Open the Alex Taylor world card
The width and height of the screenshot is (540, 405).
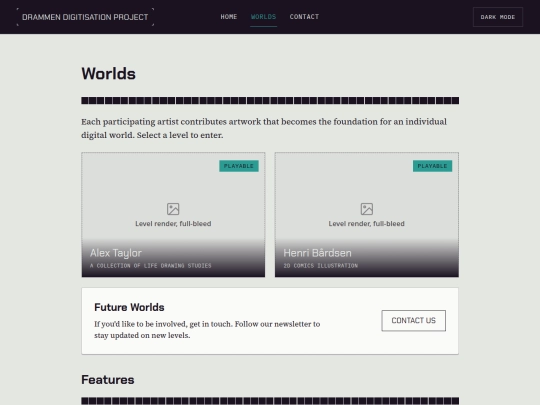tap(173, 215)
